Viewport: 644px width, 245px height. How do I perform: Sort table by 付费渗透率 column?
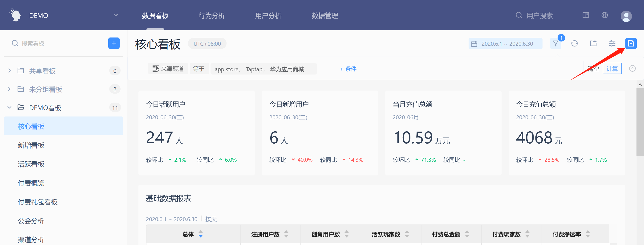[x=587, y=234]
